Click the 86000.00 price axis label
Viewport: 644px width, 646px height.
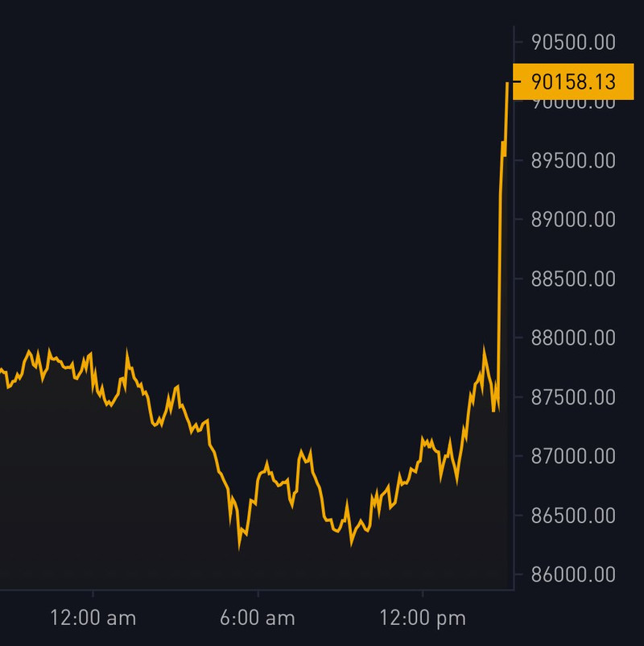pyautogui.click(x=572, y=574)
